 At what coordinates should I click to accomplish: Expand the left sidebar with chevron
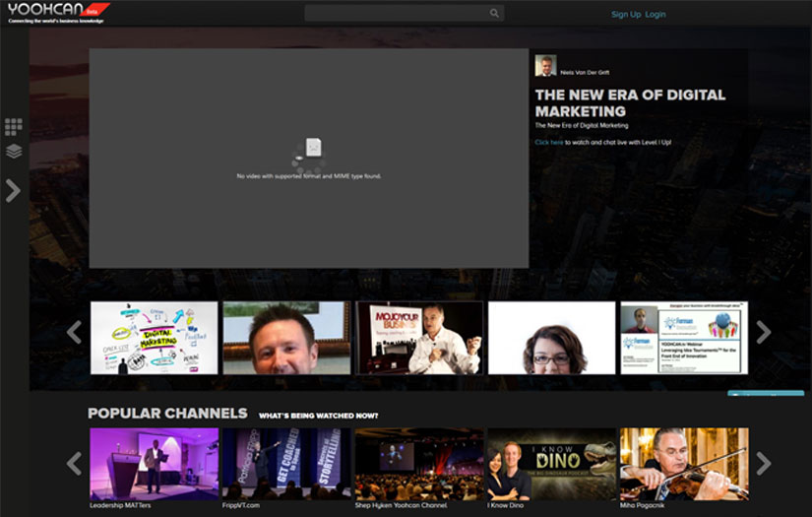coord(13,191)
